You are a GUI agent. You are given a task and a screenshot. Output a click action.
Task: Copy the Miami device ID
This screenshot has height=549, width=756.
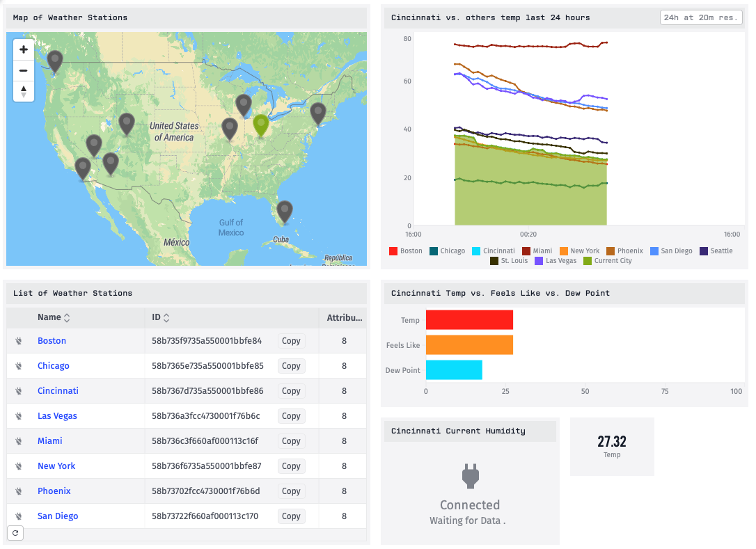tap(291, 441)
